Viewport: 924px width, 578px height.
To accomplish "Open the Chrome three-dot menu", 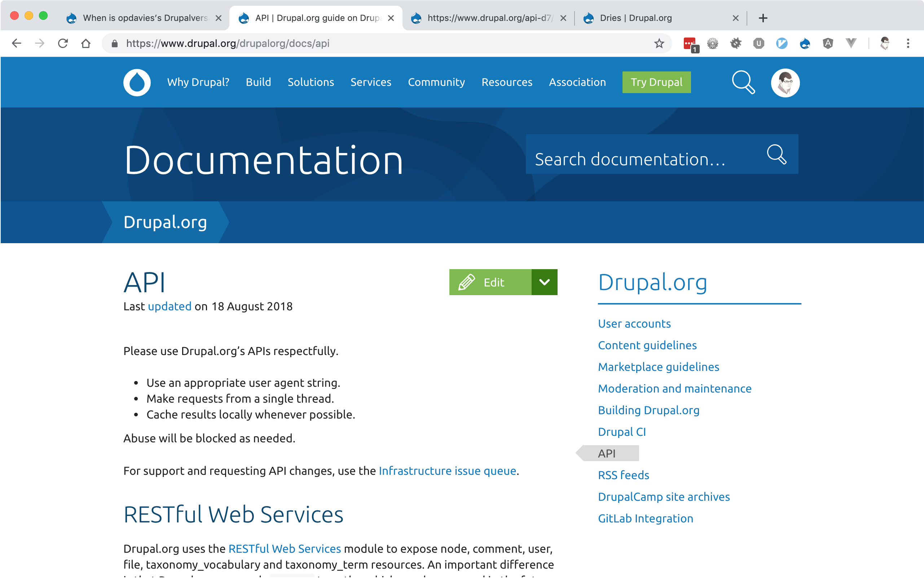I will (x=908, y=44).
